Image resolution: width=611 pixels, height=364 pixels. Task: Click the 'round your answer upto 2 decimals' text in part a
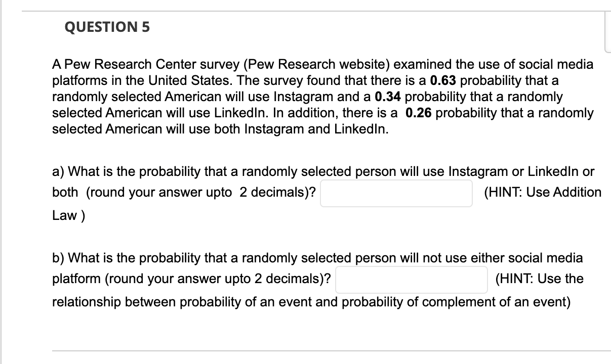(x=200, y=193)
